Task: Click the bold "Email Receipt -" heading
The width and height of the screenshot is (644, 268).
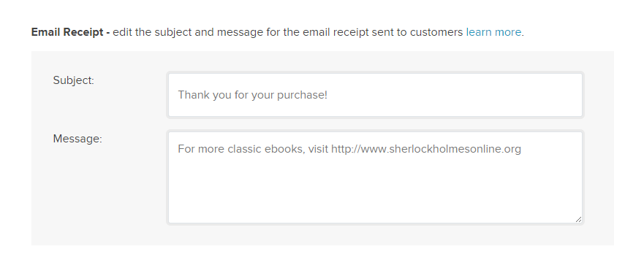Action: click(x=70, y=32)
